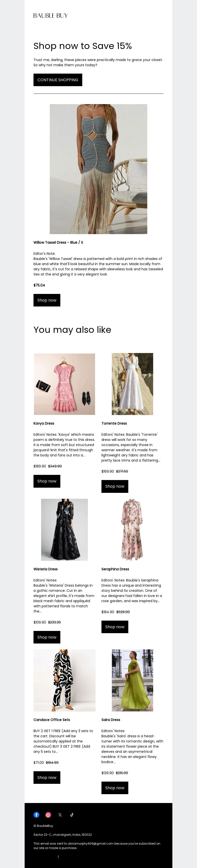Open the X social icon
This screenshot has width=197, height=868.
click(x=60, y=814)
